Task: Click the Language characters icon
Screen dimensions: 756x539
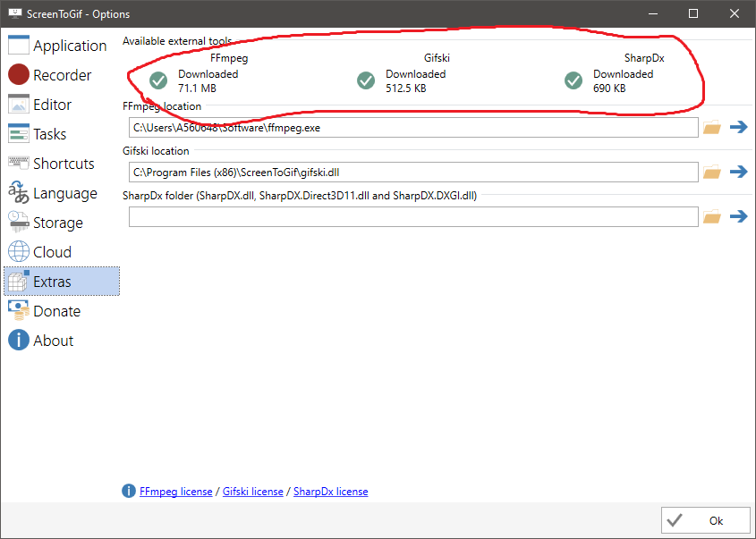Action: tap(19, 192)
